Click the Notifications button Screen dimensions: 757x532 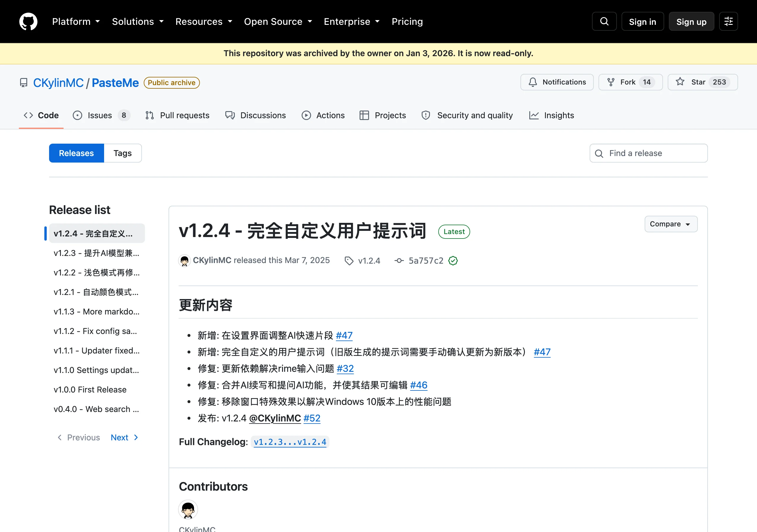557,82
